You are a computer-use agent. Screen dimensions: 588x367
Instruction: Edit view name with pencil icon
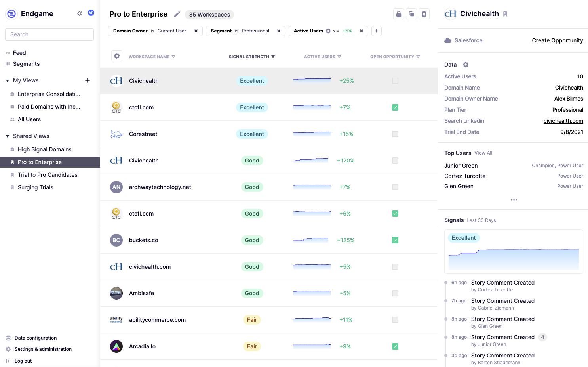[x=177, y=14]
